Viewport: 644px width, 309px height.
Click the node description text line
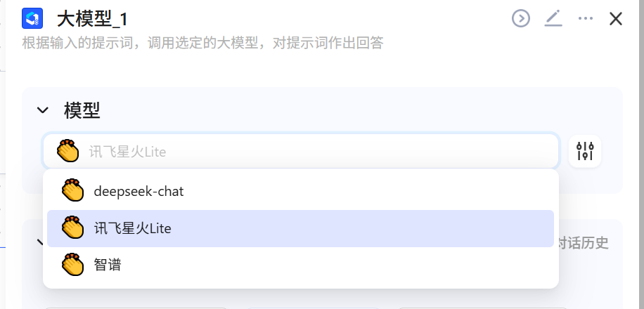[x=203, y=44]
